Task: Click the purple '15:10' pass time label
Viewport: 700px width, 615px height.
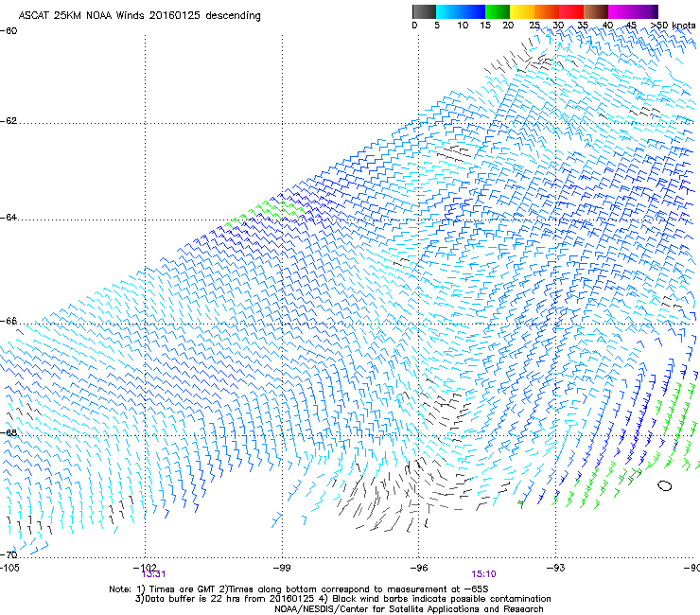Action: (x=484, y=574)
